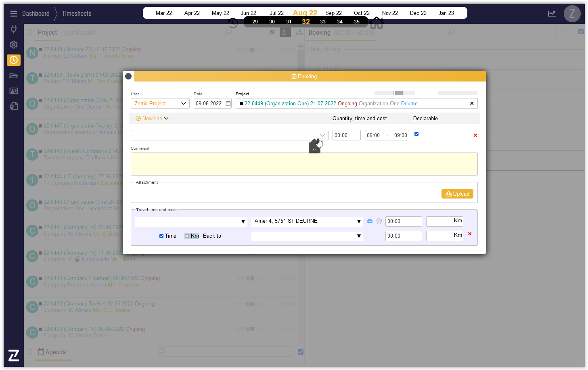Toggle the Declarable checkbox
This screenshot has width=588, height=370.
(x=416, y=134)
